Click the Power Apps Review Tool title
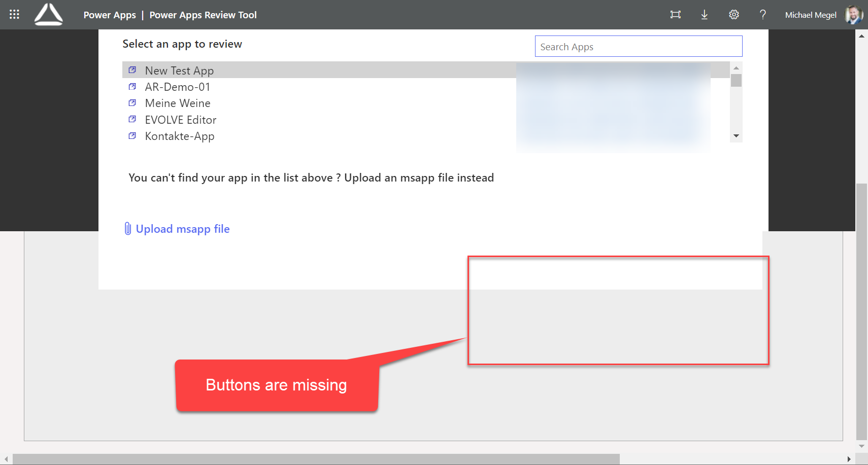 (x=203, y=15)
